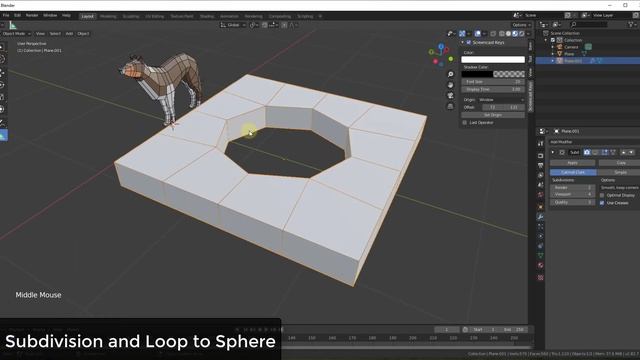Viewport: 640px width, 360px height.
Task: Open the viewport Options dropdown
Action: coord(522,25)
